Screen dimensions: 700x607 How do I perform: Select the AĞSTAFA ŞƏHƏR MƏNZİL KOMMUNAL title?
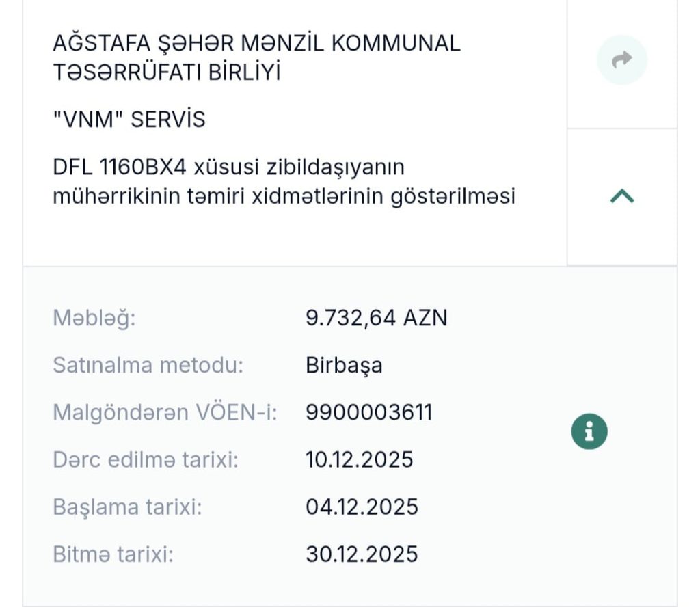pyautogui.click(x=256, y=43)
